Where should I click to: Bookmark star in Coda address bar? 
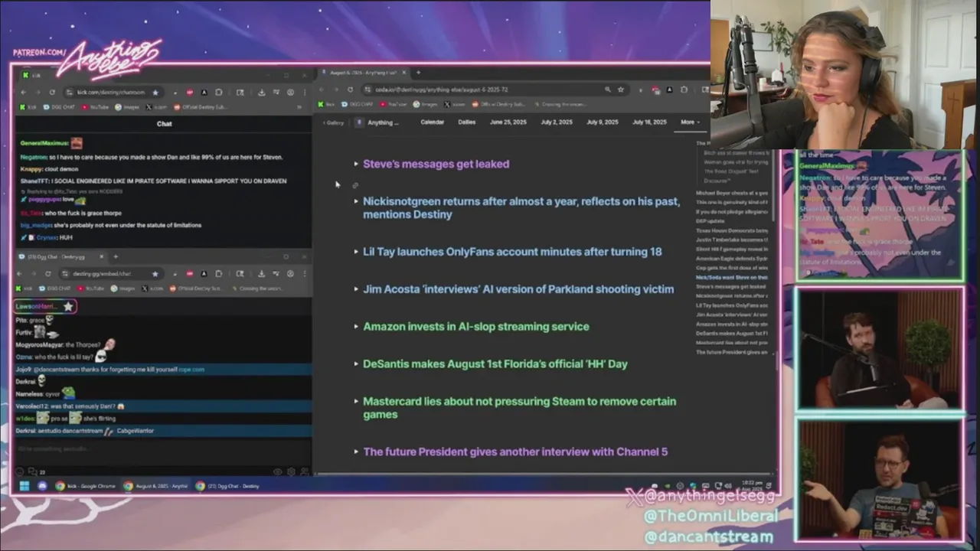point(621,90)
